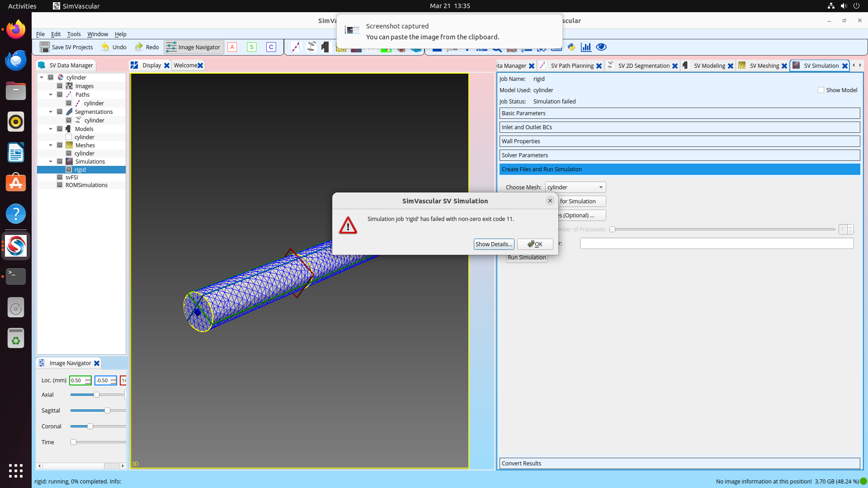868x488 pixels.
Task: Click the Coronal slider handle
Action: (x=90, y=427)
